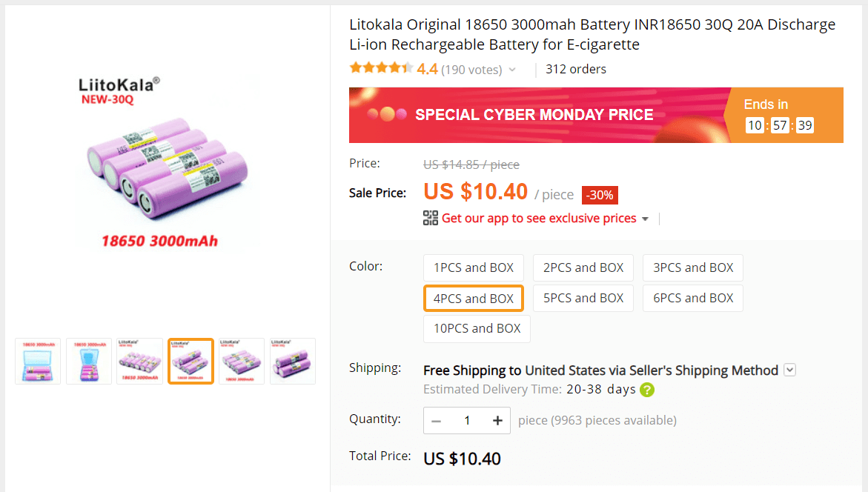Select the 2PCS and BOX option
Viewport: 868px width, 492px height.
coord(583,267)
